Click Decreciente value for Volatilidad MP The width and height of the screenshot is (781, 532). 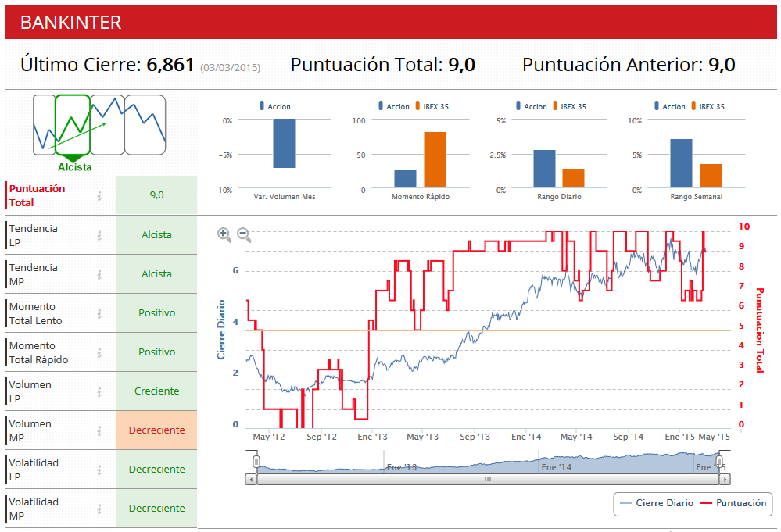pos(156,508)
